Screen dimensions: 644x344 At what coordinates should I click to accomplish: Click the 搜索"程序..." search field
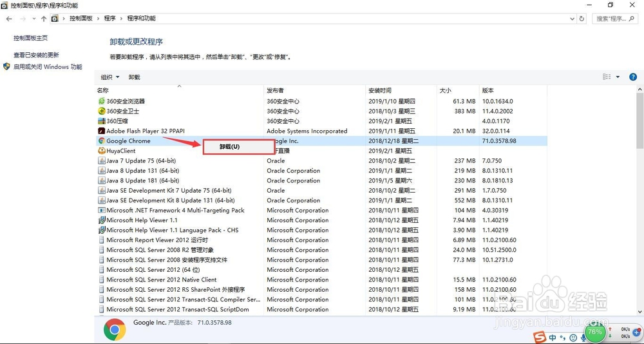pyautogui.click(x=614, y=19)
